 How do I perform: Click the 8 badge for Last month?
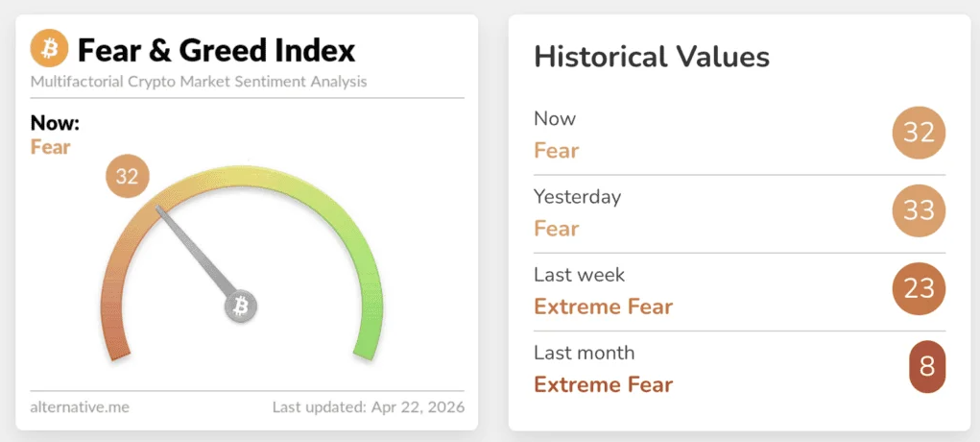(x=927, y=366)
